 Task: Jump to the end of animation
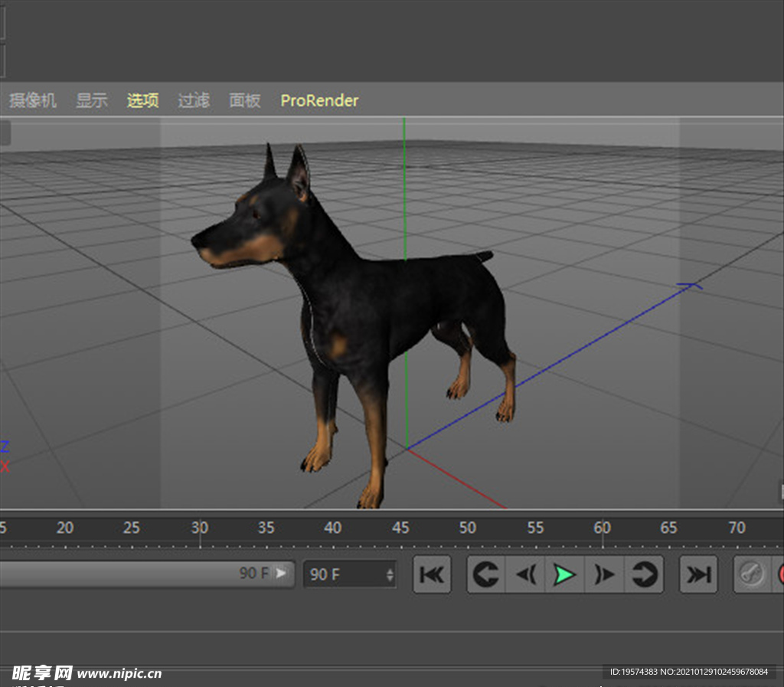point(698,574)
